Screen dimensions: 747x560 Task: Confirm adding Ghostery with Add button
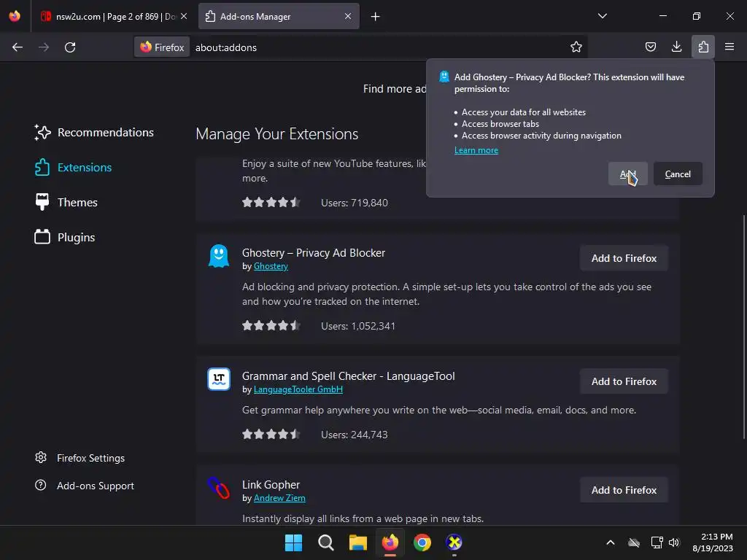627,174
